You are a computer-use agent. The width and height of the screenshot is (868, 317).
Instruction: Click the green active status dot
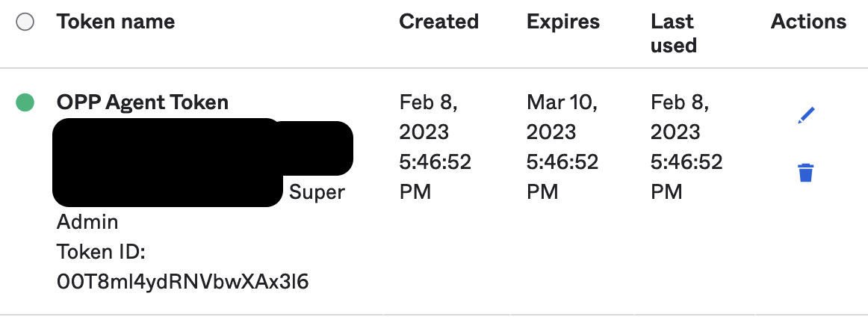pos(25,102)
